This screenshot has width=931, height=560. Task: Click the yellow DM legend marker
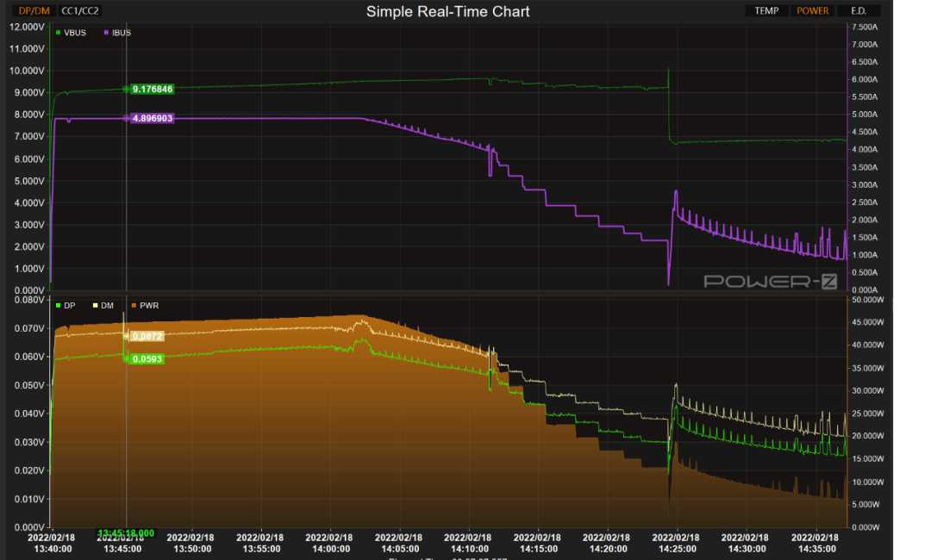(x=95, y=305)
